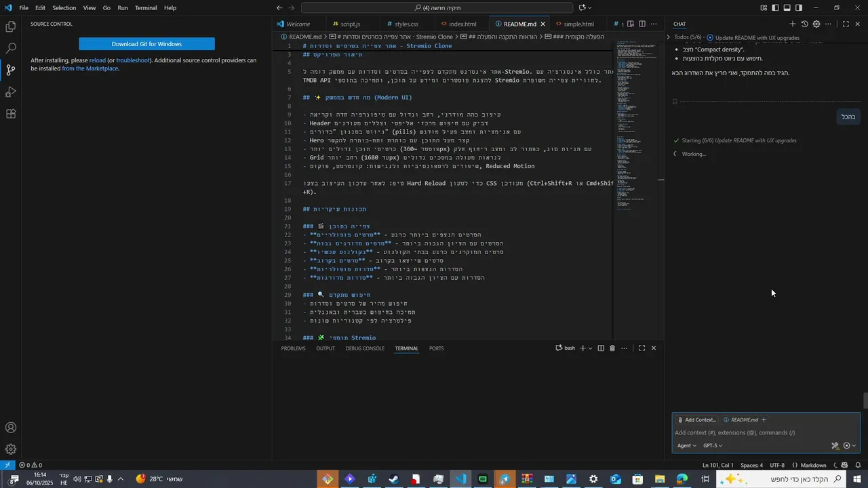
Task: Click the configure tools icon in chat input
Action: 835,446
